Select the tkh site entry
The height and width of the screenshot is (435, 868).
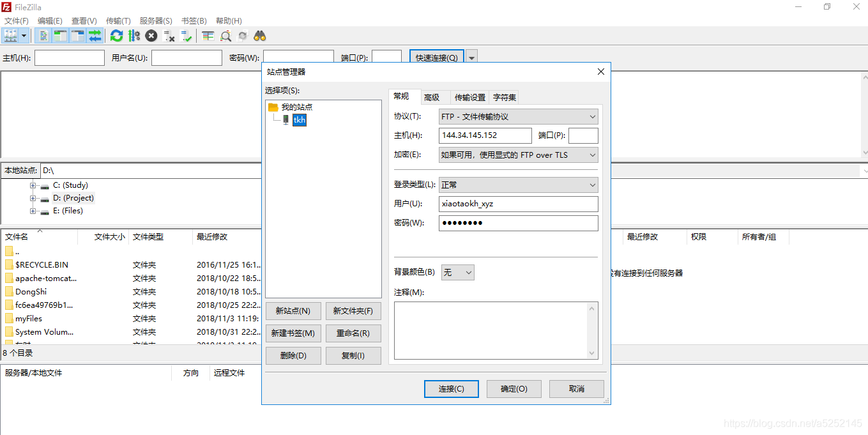(300, 119)
